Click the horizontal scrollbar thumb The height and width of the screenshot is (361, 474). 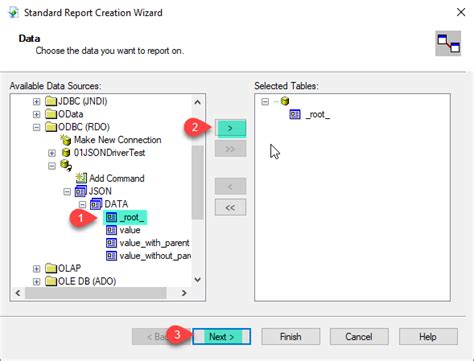click(96, 293)
